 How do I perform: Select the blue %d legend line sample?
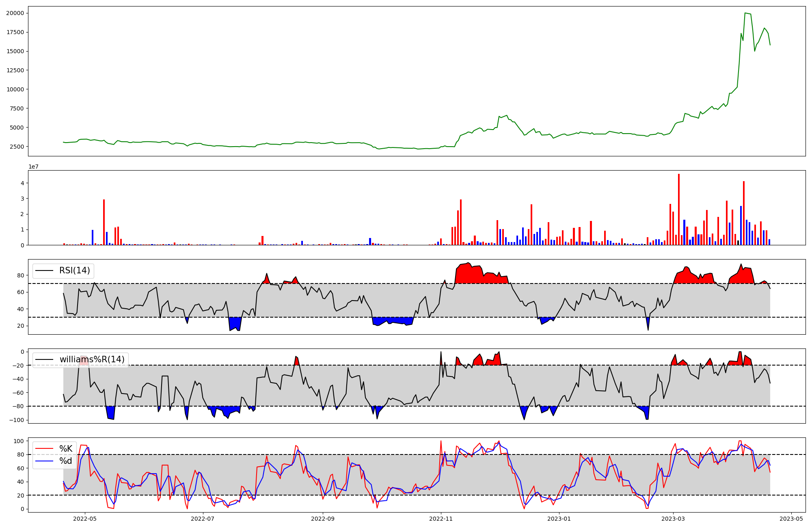[45, 461]
